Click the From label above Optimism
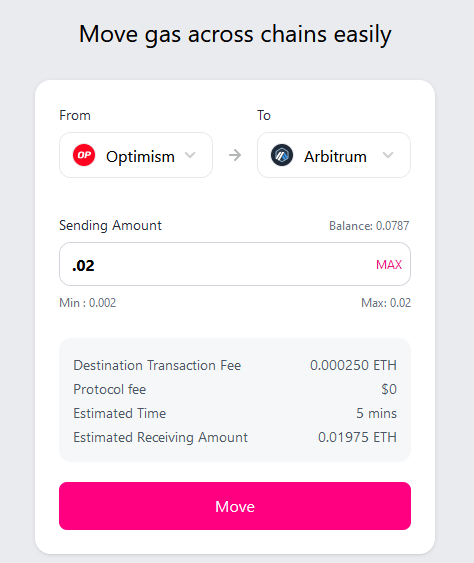 75,116
